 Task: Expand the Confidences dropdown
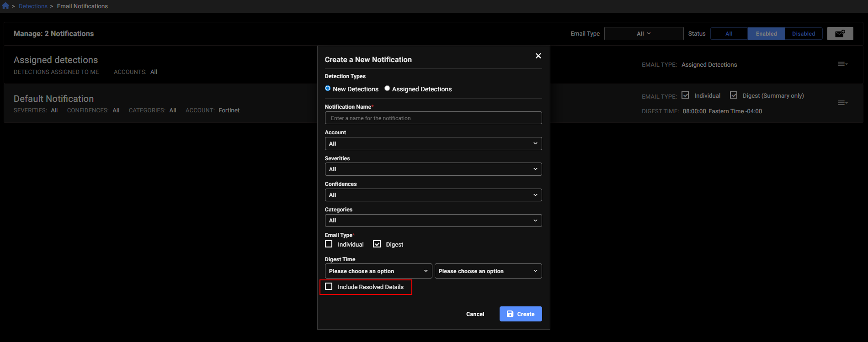[x=433, y=195]
